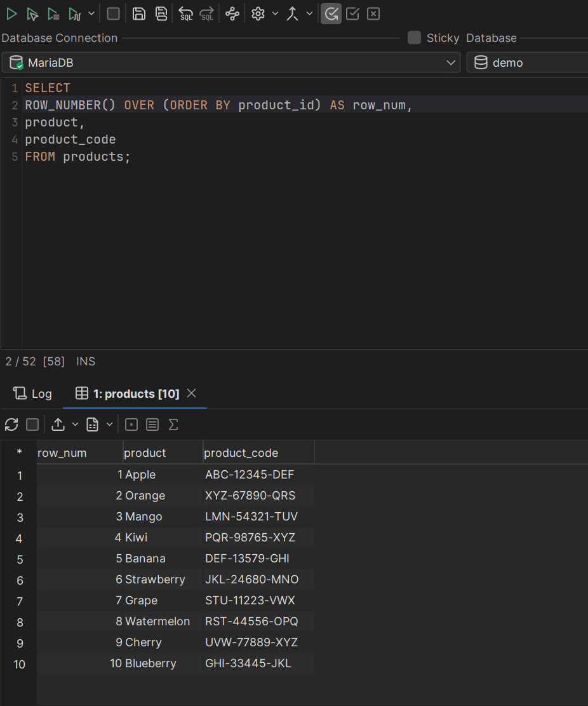Expand the merge arrows dropdown arrow
This screenshot has height=706, width=588.
(x=309, y=13)
